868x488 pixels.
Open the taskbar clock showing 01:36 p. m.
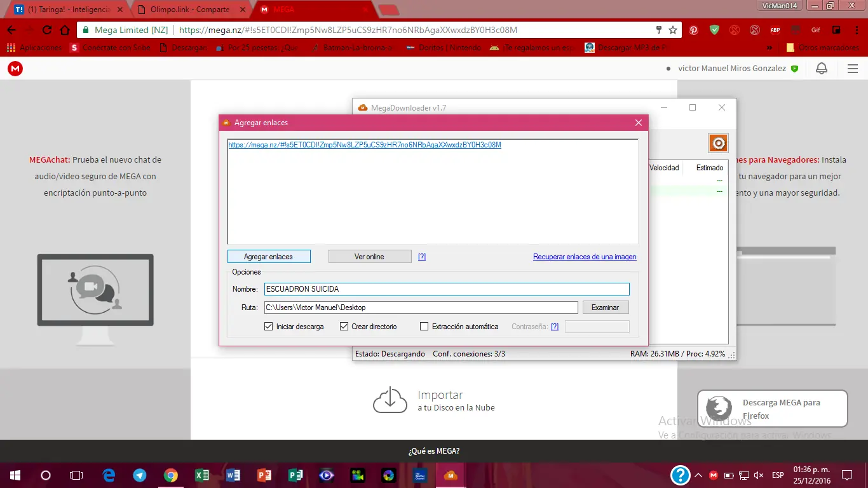[810, 475]
